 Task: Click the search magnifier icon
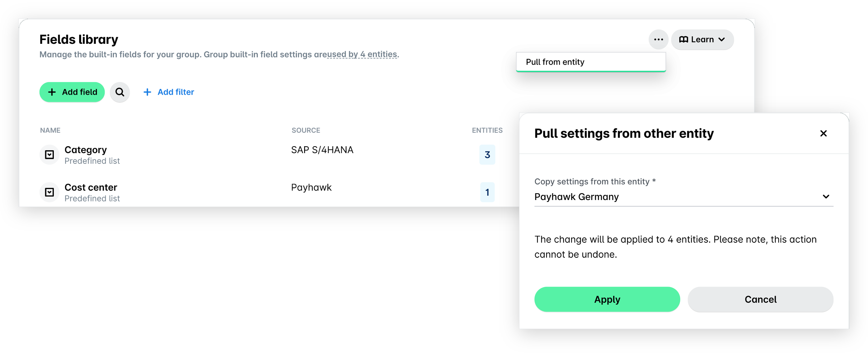(x=120, y=92)
